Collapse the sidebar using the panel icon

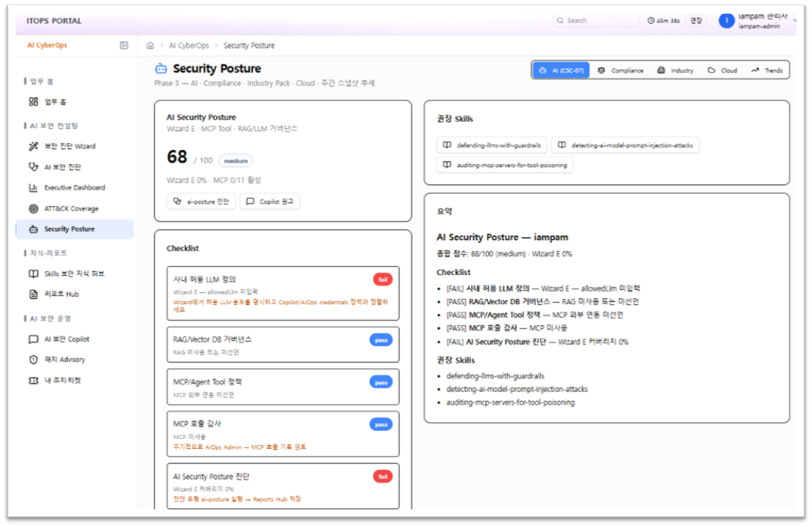pyautogui.click(x=124, y=45)
